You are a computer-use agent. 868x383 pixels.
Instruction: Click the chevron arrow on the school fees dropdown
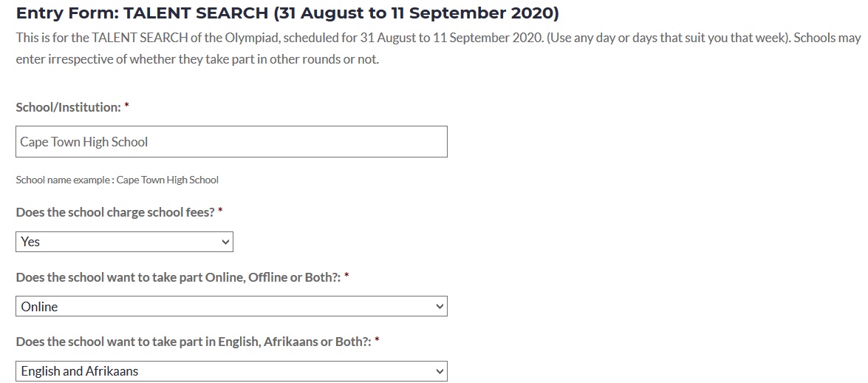pyautogui.click(x=225, y=242)
